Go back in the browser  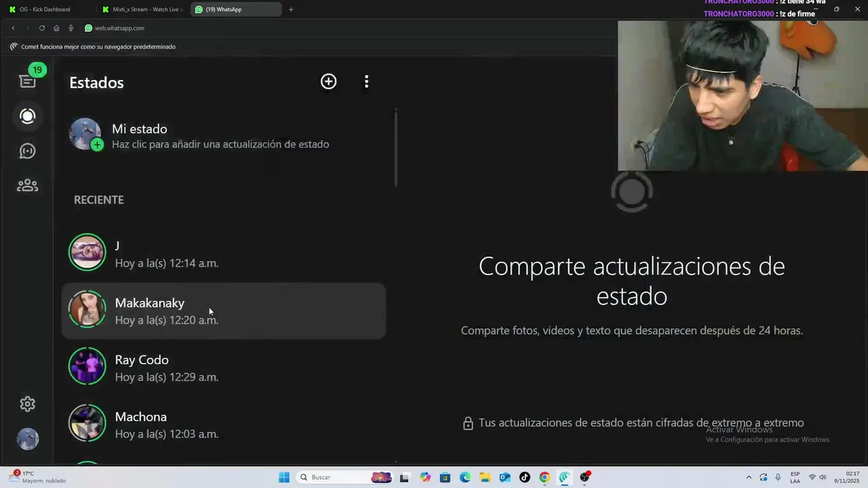tap(13, 28)
